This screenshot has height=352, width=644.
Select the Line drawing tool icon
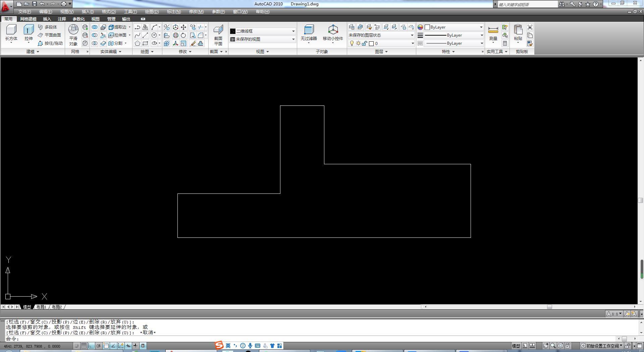[145, 35]
